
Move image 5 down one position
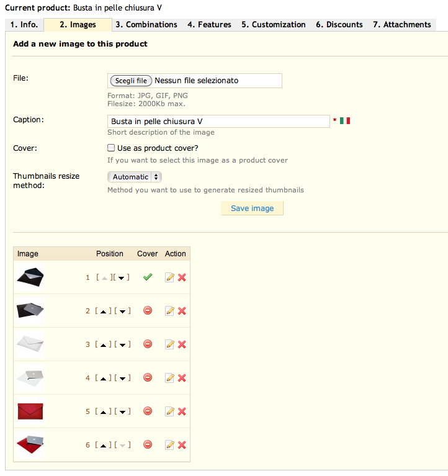click(123, 412)
